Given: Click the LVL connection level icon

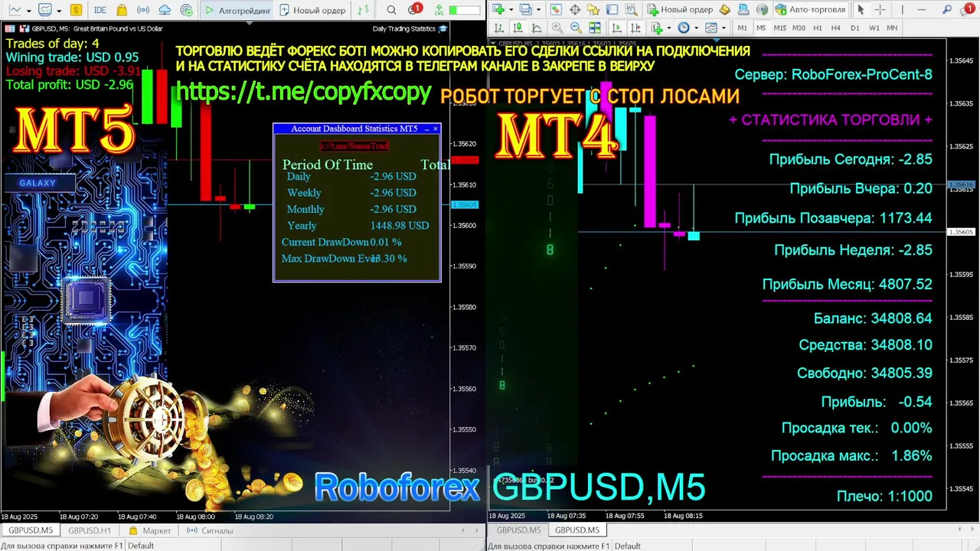Looking at the screenshot, I should (x=439, y=11).
